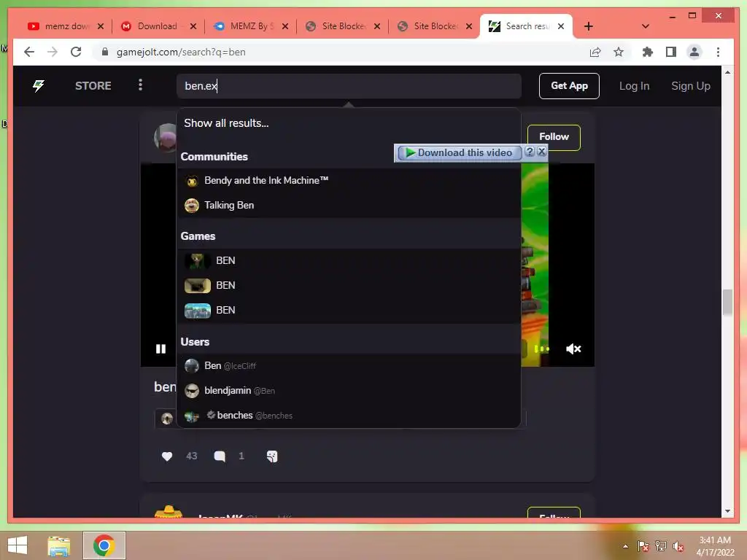Viewport: 747px width, 560px height.
Task: Select the second BEN game result
Action: [x=349, y=285]
